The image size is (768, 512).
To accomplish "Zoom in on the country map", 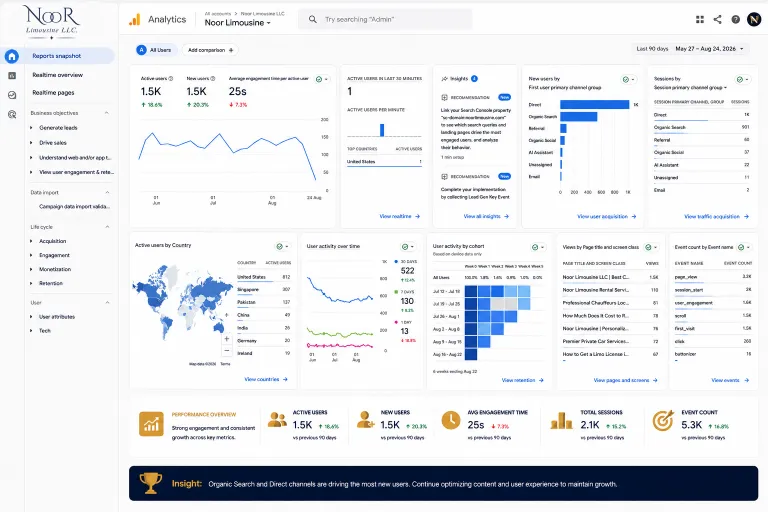I will (x=227, y=339).
